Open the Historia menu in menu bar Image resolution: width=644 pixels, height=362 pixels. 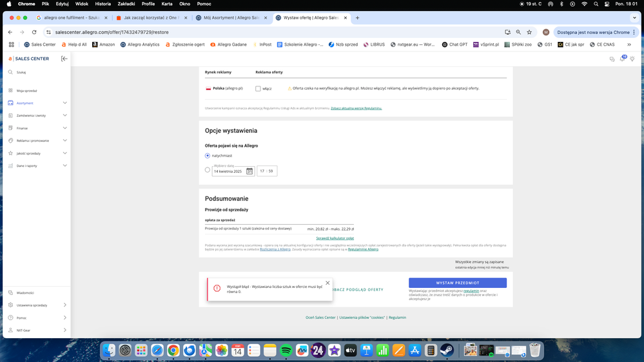102,4
